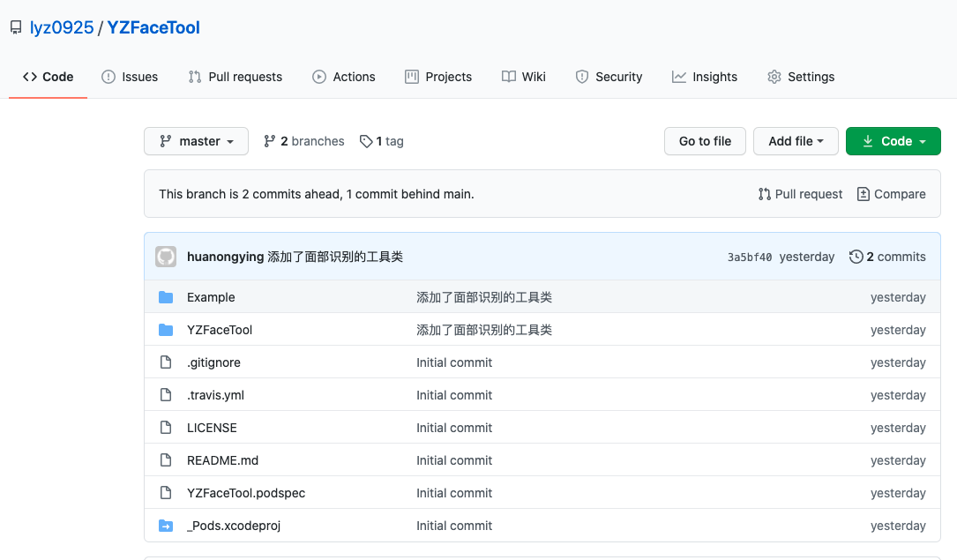Click the LICENSE file icon
Screen dimensions: 957x560
point(166,428)
